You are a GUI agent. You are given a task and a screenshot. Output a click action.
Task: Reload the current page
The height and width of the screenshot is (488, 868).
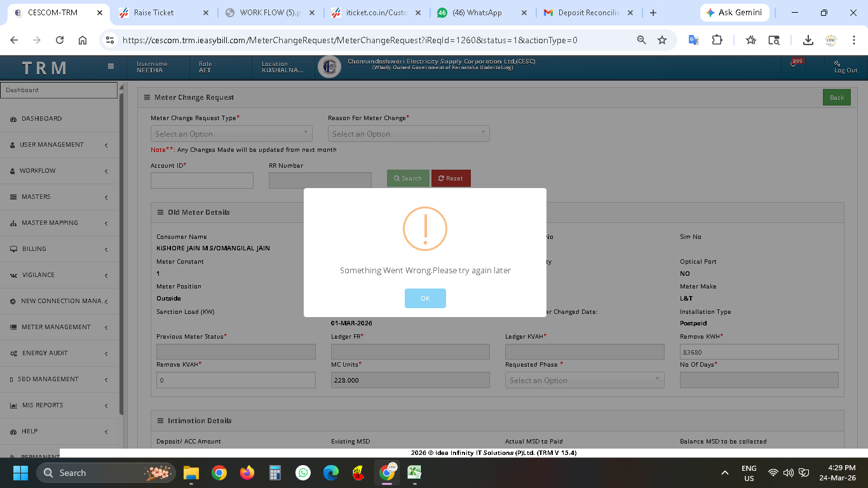[60, 40]
